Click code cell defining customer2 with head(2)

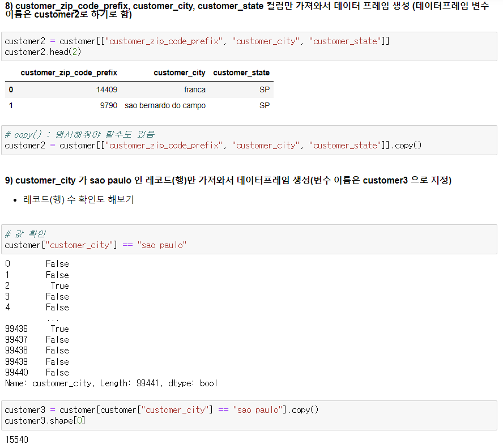coord(249,46)
